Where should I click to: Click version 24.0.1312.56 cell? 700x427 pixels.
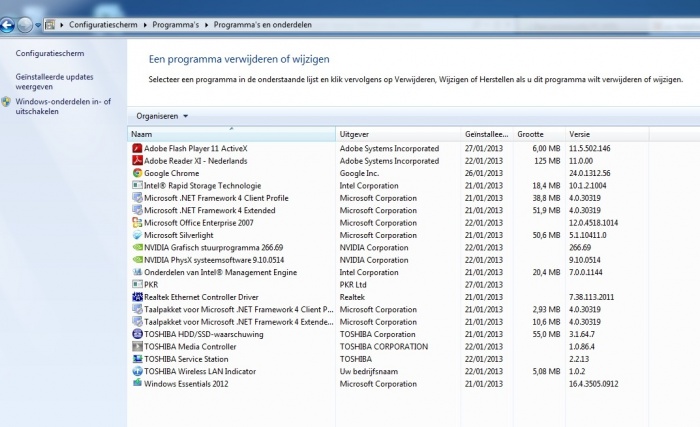(589, 173)
